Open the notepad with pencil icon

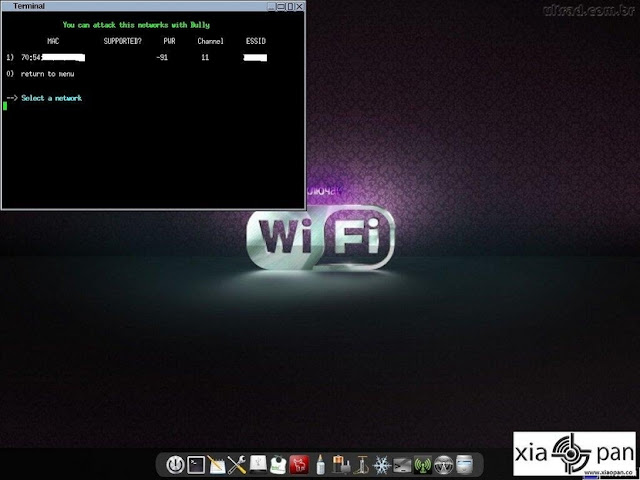click(216, 464)
